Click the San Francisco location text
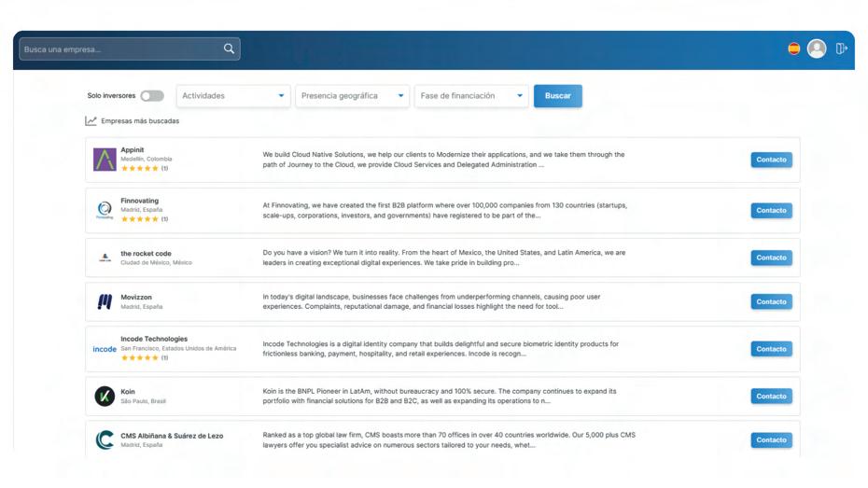 click(x=178, y=349)
